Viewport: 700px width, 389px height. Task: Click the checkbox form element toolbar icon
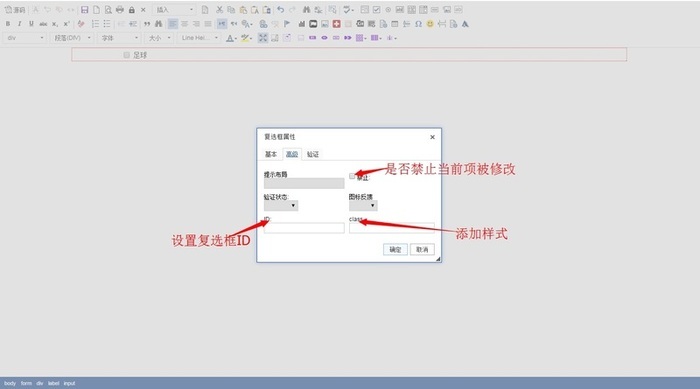(376, 9)
